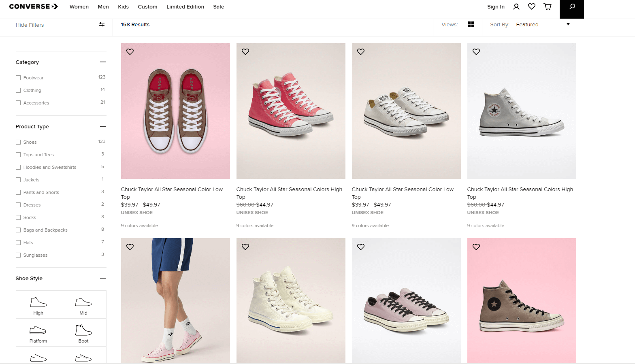Check the Jackets filter
635x364 pixels.
pyautogui.click(x=18, y=180)
